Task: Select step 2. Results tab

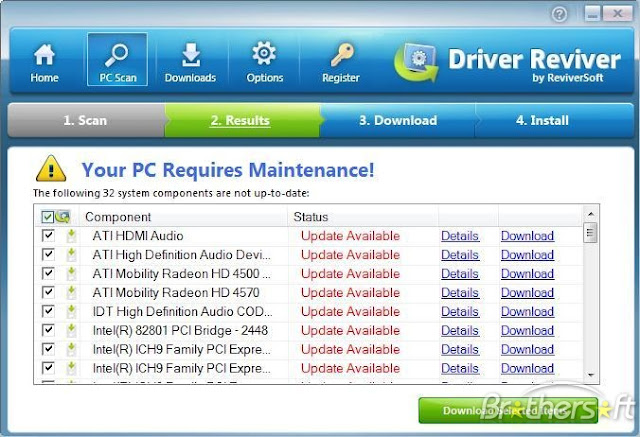Action: pos(240,120)
